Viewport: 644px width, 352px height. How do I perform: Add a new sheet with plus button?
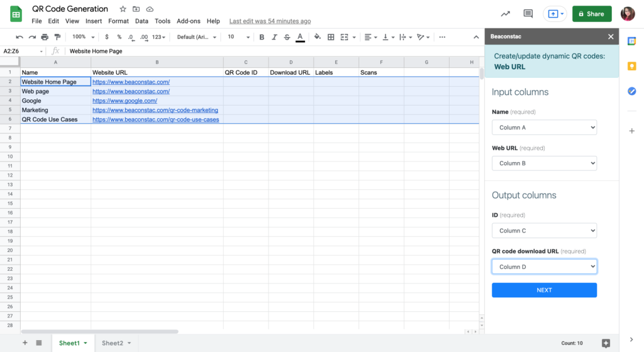25,343
